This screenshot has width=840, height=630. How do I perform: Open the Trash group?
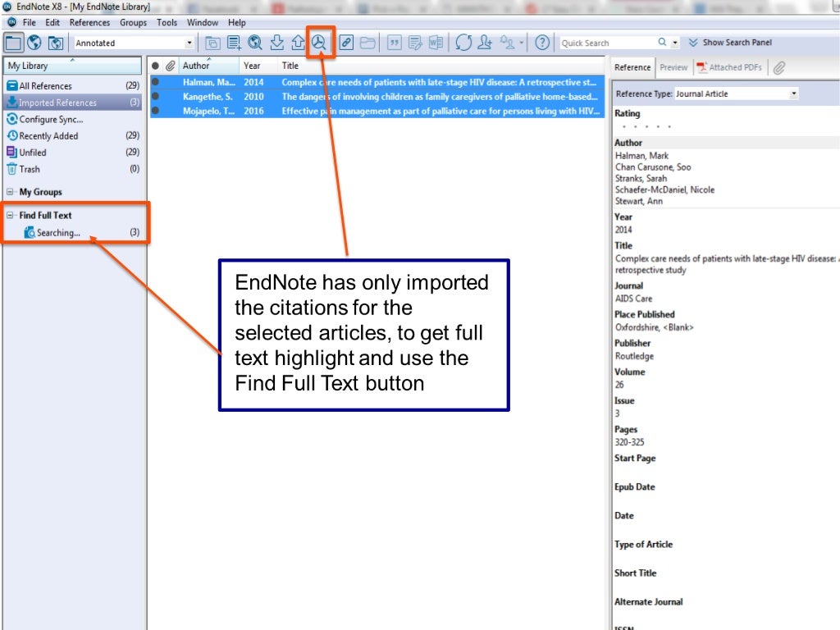click(x=73, y=169)
